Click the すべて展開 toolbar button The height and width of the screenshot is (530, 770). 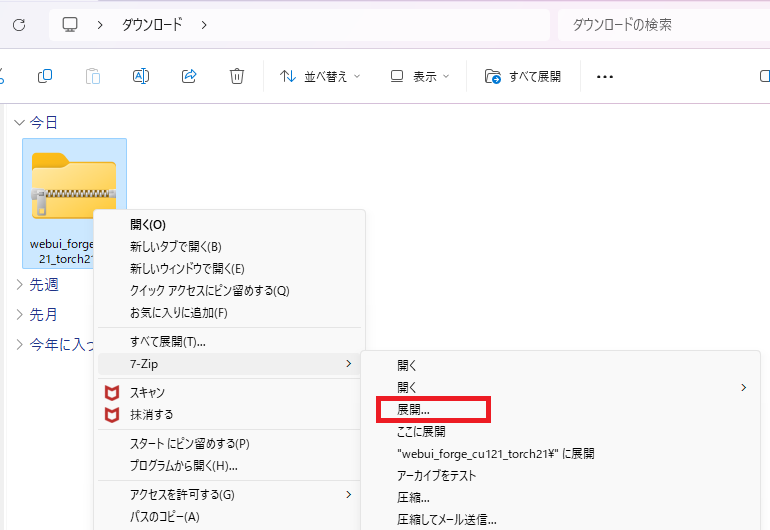click(x=522, y=76)
